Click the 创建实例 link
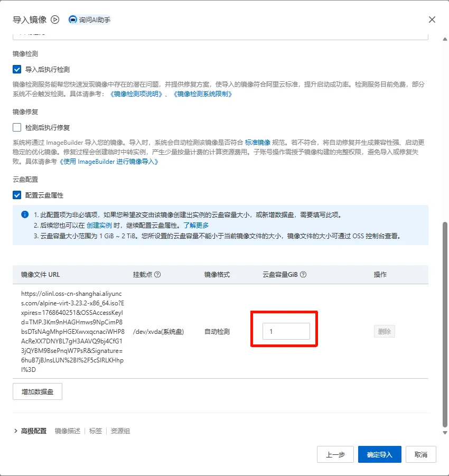 99,225
